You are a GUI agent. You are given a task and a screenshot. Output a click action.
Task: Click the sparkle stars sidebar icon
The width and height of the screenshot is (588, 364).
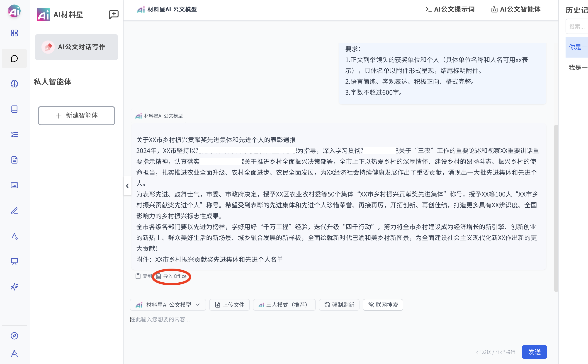pyautogui.click(x=14, y=287)
